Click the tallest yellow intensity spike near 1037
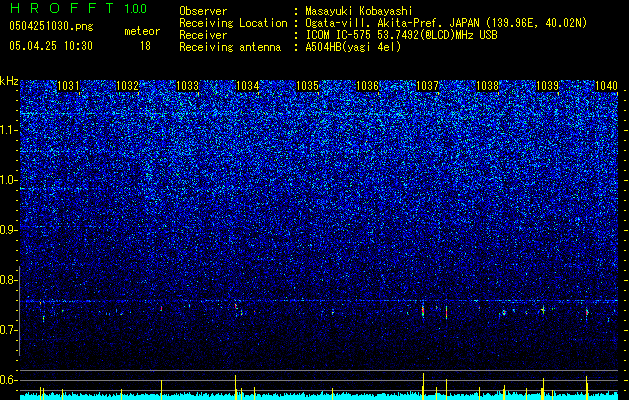Screen dimensions: 629x400 click(x=423, y=386)
